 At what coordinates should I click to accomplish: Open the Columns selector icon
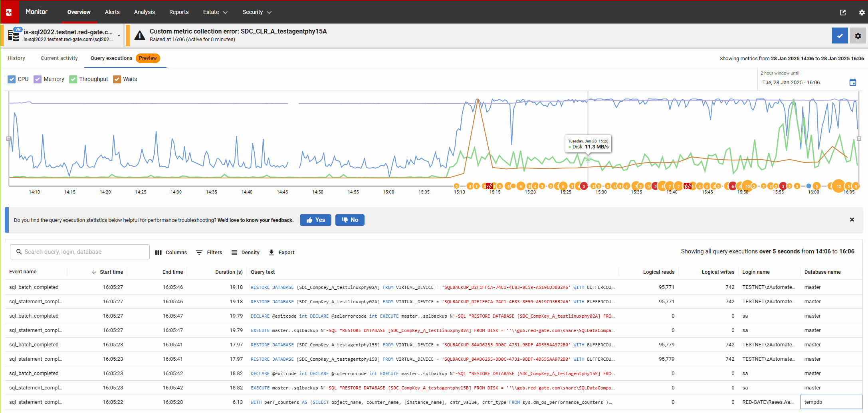[159, 252]
